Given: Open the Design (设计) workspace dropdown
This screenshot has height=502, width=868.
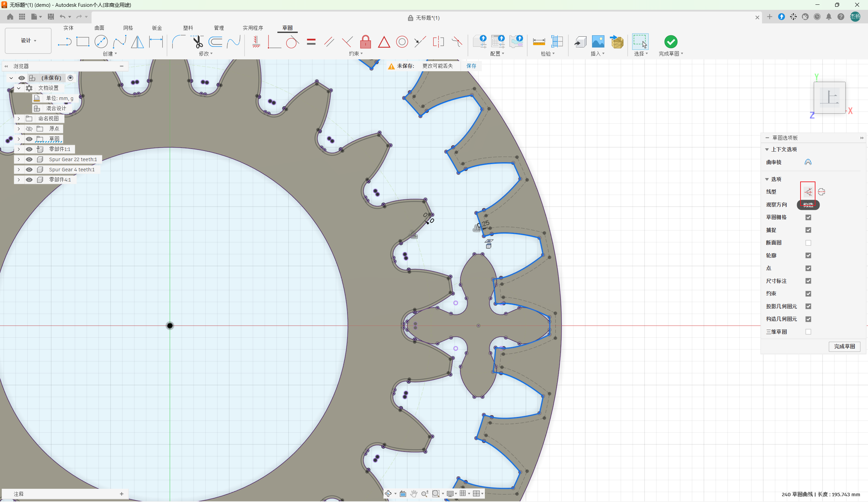Looking at the screenshot, I should point(28,41).
